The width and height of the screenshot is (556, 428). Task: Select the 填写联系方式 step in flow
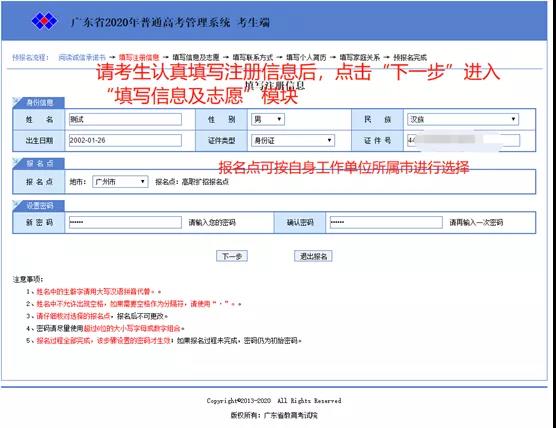[x=253, y=57]
